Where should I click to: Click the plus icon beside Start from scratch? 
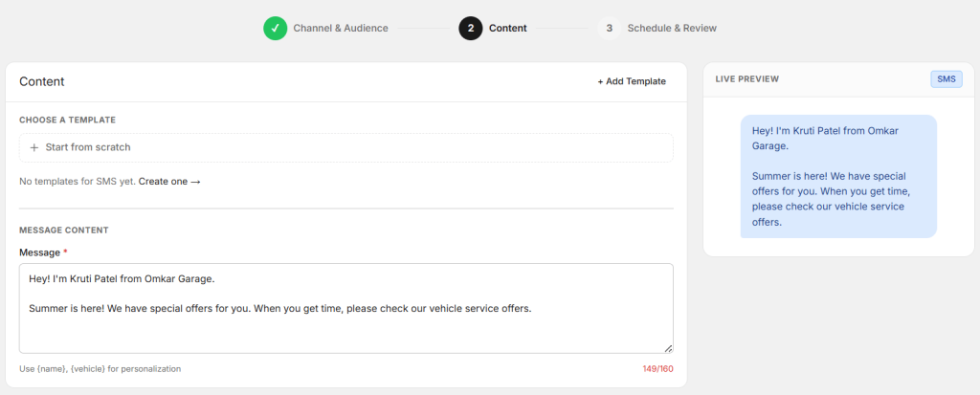34,147
